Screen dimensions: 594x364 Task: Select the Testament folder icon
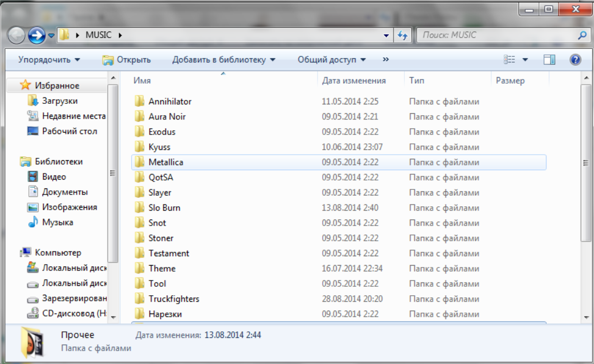[139, 254]
